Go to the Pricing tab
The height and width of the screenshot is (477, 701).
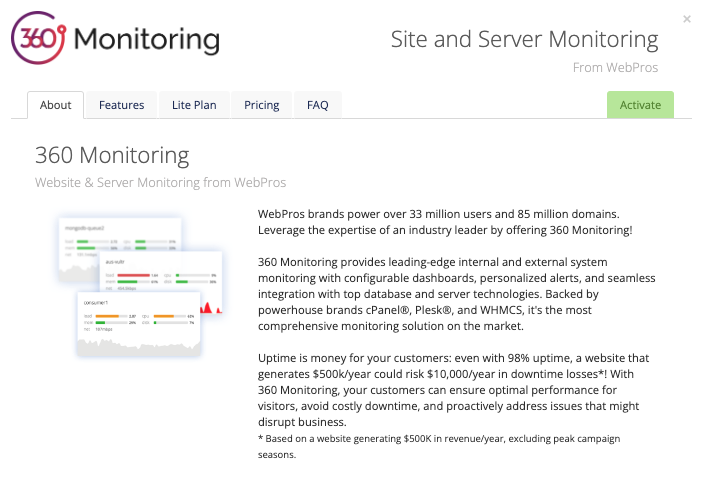[x=262, y=105]
